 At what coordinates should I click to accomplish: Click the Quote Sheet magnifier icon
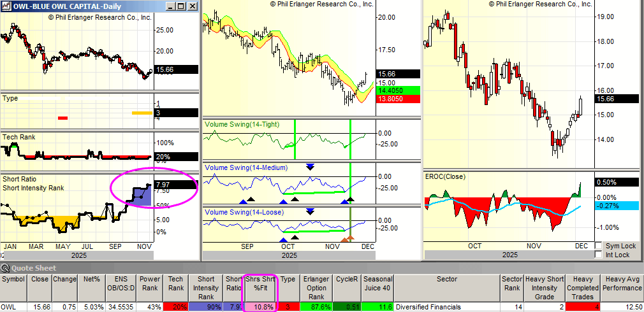coord(6,268)
